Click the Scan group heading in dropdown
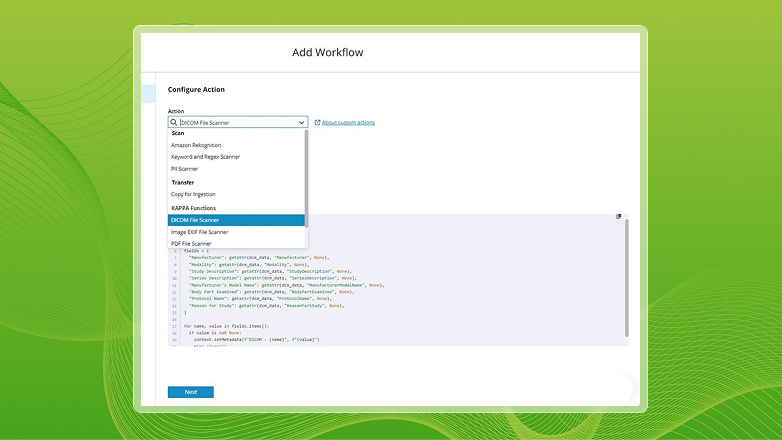This screenshot has width=782, height=440. [178, 133]
